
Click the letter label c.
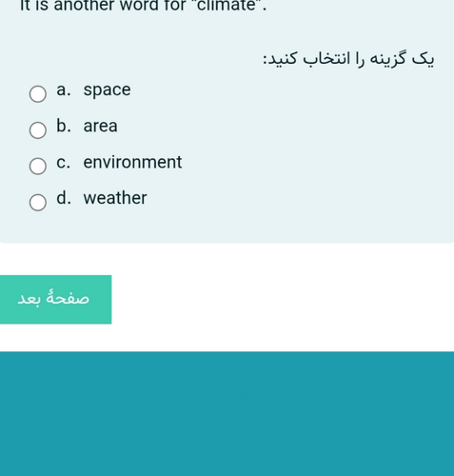(x=63, y=162)
